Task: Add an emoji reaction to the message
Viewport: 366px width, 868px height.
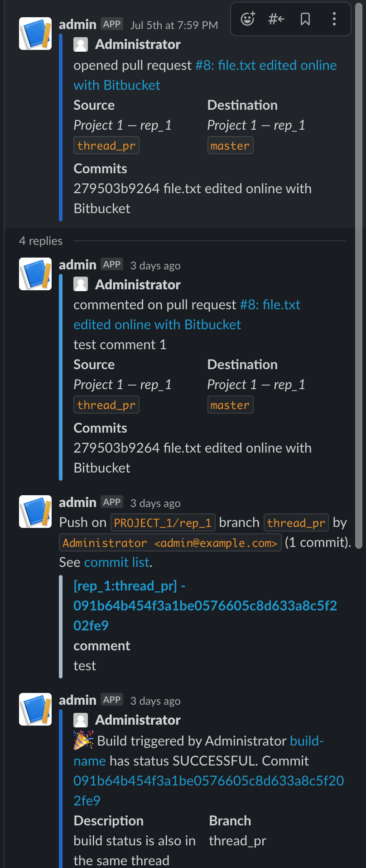Action: [248, 19]
